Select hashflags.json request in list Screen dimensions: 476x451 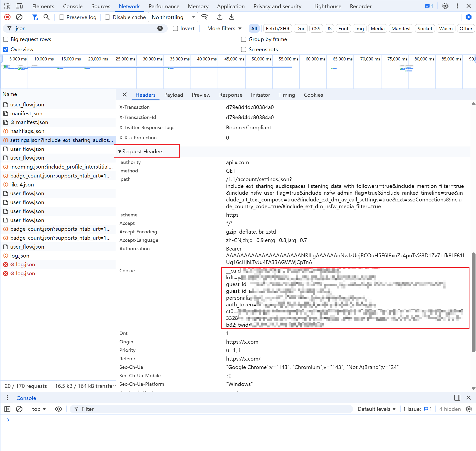27,131
